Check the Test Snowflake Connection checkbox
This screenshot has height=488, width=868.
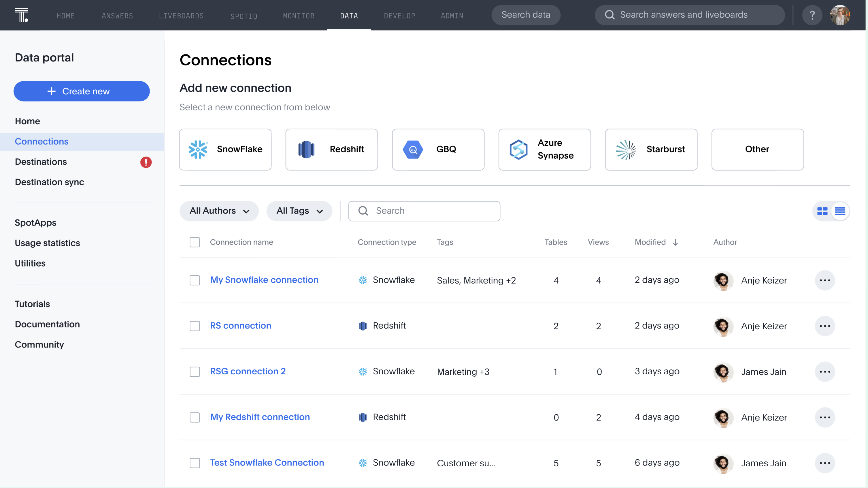point(195,463)
